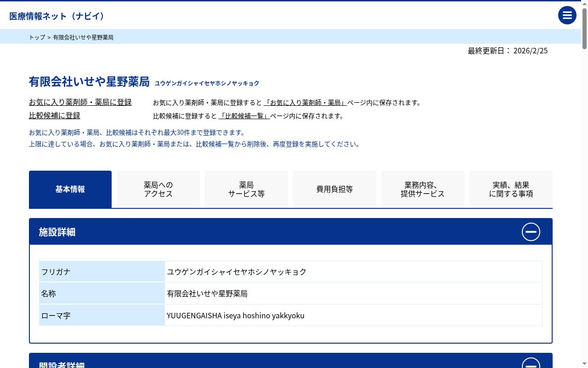
Task: Click the 有限会社いせや星野薬局 page heading
Action: click(x=89, y=82)
